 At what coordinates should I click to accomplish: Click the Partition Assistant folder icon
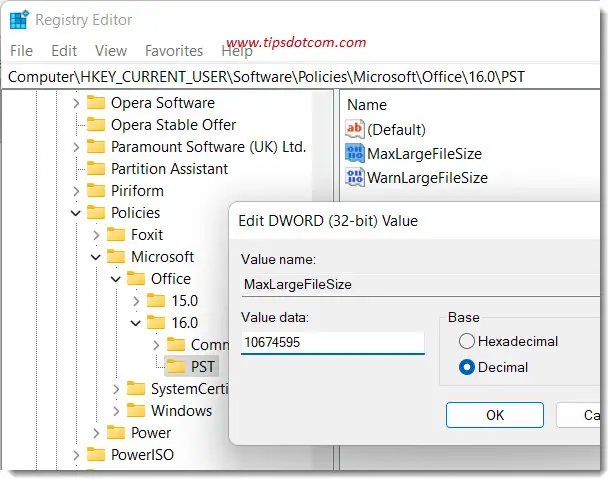click(x=96, y=169)
